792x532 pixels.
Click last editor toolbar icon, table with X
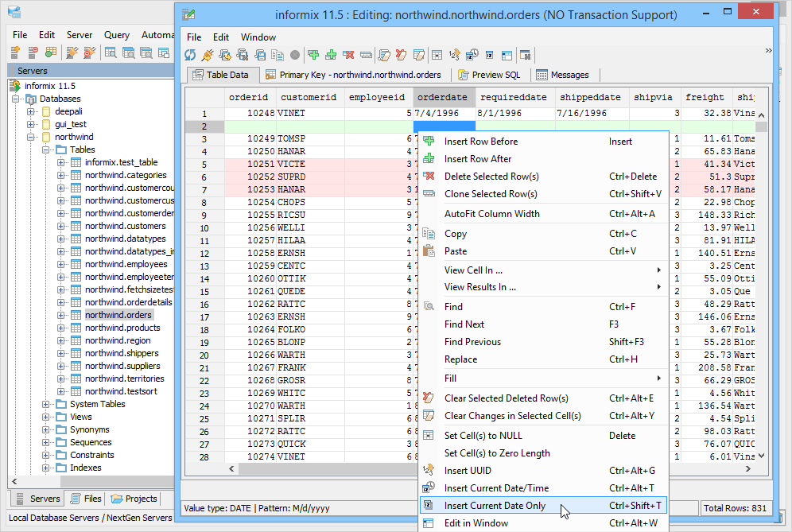(x=526, y=55)
